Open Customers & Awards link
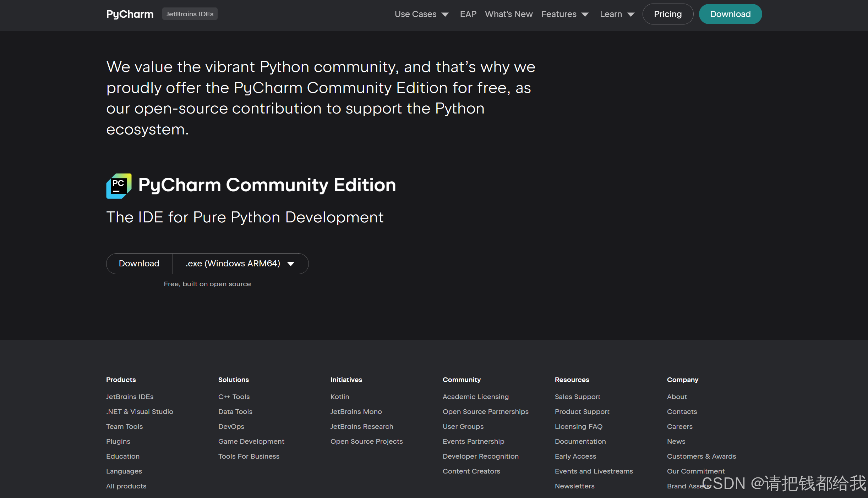The height and width of the screenshot is (498, 868). point(701,456)
